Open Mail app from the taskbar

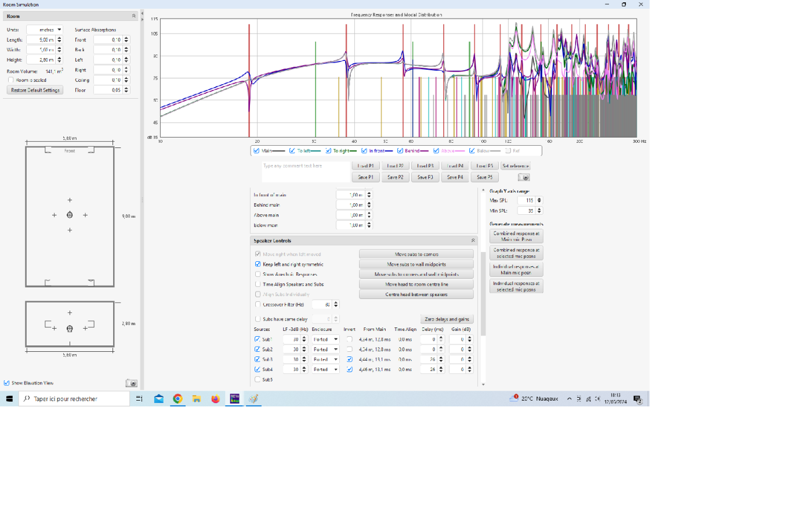click(x=158, y=399)
